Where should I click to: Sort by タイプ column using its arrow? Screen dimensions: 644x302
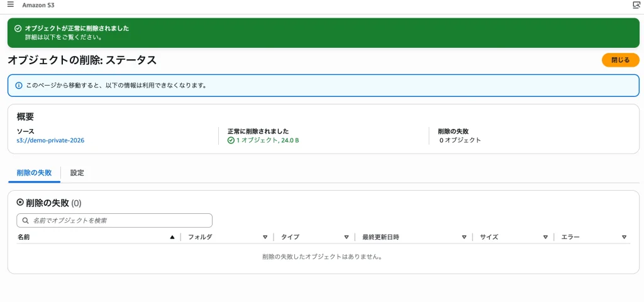coord(346,237)
